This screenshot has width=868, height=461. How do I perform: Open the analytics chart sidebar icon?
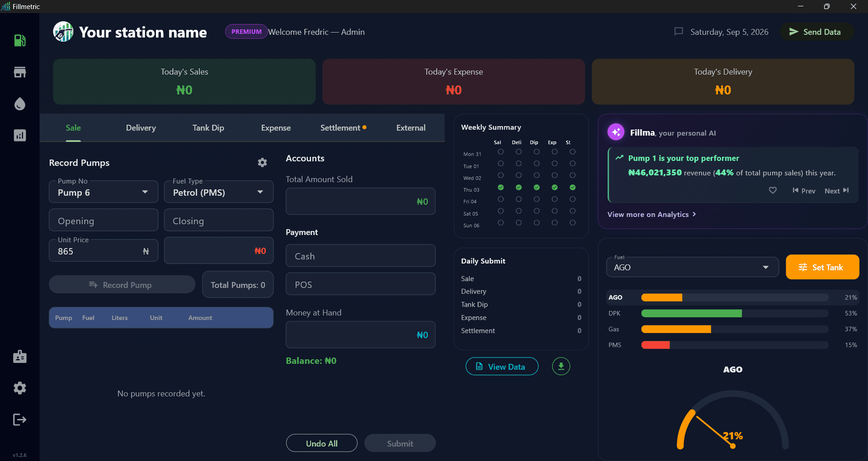(x=20, y=135)
